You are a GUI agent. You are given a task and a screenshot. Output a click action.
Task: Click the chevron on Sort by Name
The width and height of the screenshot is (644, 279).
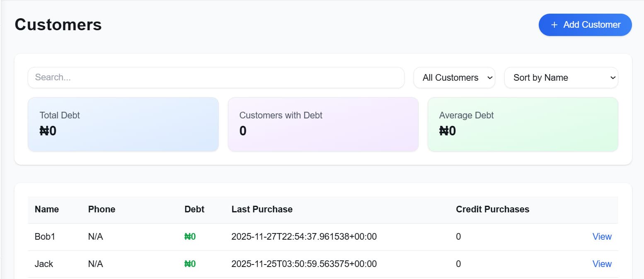click(612, 77)
